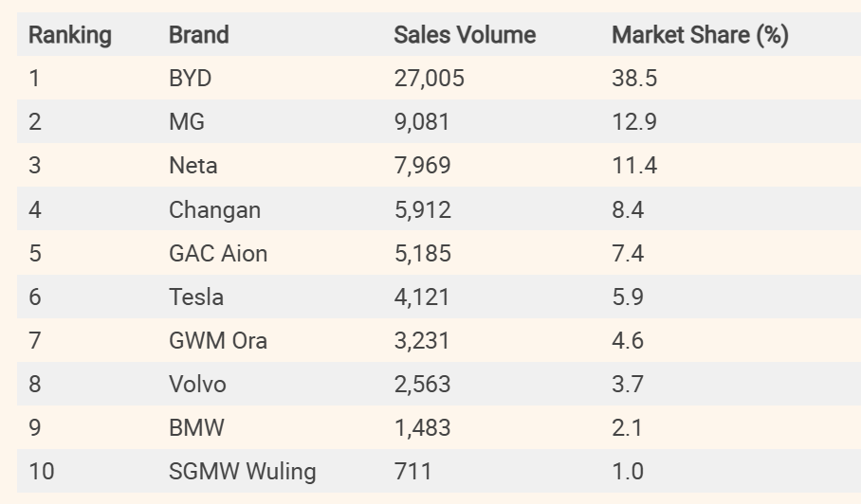
Task: Select the GWM Ora brand cell
Action: (x=218, y=340)
